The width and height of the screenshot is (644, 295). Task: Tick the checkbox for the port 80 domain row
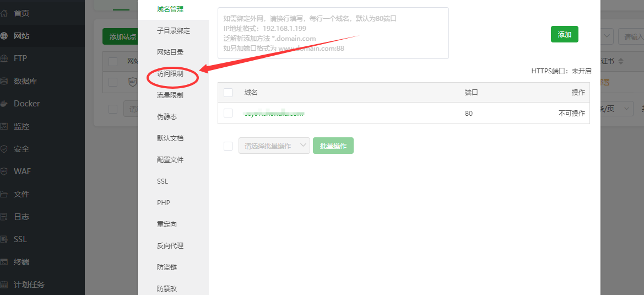[228, 113]
